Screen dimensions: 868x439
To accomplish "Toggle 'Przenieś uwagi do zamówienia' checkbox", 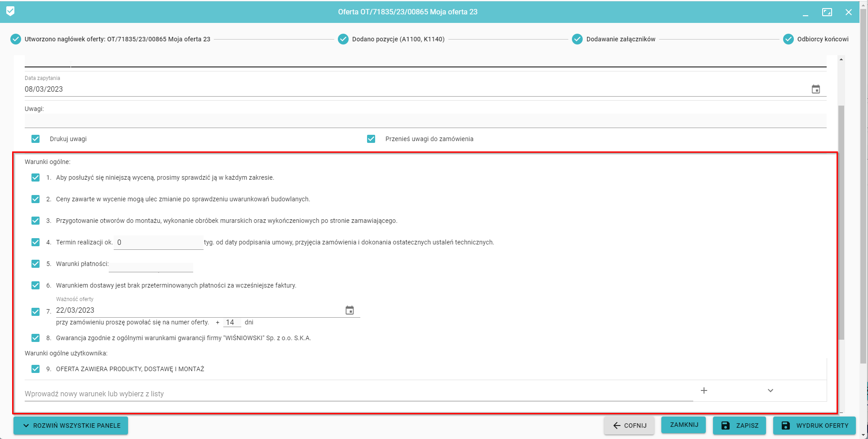I will (x=371, y=139).
